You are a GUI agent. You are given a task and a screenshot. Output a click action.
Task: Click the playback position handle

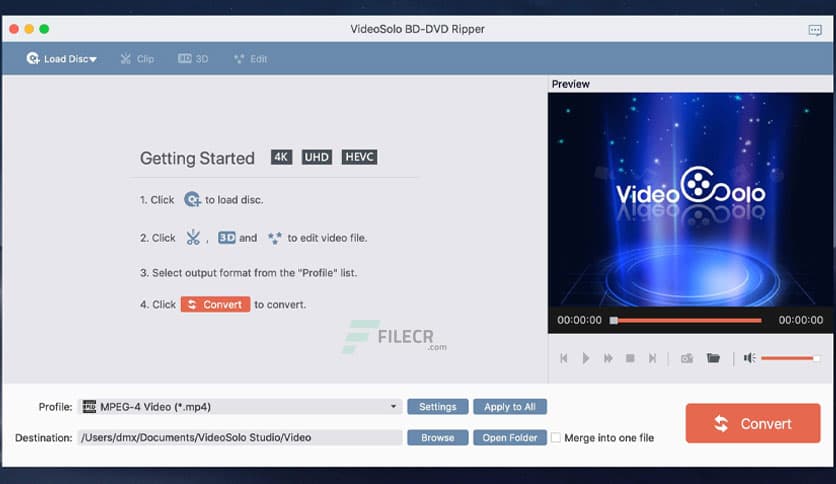point(614,320)
